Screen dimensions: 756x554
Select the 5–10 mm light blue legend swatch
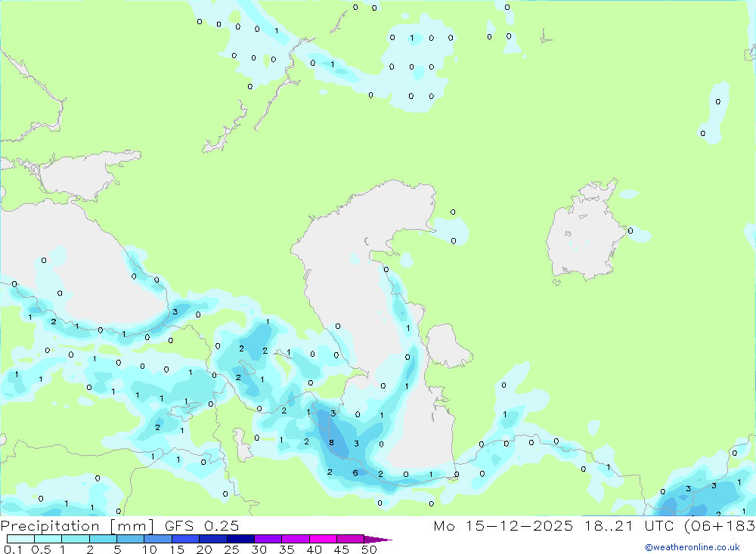click(x=131, y=539)
